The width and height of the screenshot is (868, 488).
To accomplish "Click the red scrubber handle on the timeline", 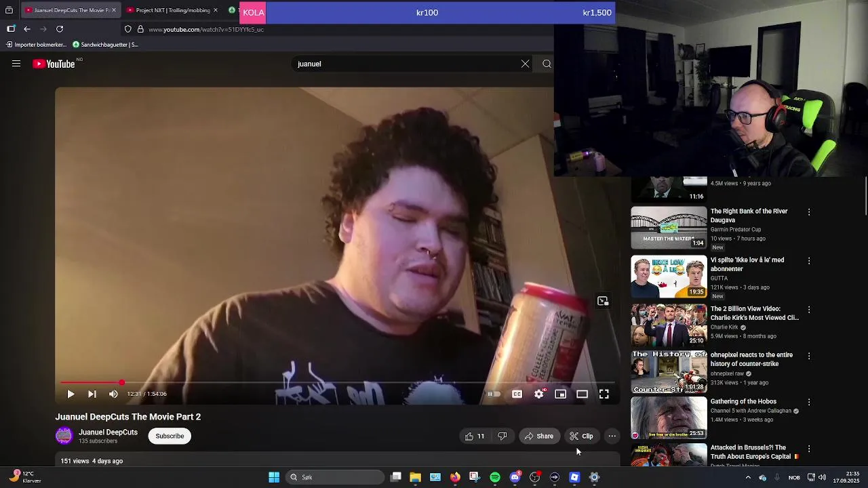I will (x=121, y=383).
